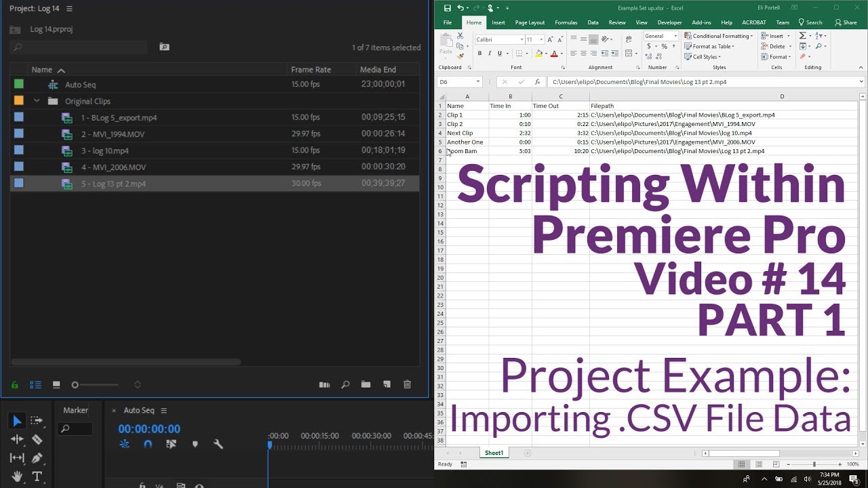Select the Sheet1 worksheet tab
Viewport: 868px width, 488px height.
(494, 453)
